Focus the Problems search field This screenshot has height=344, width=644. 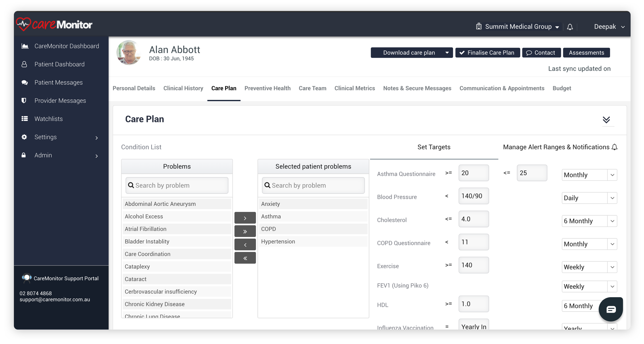click(x=177, y=185)
